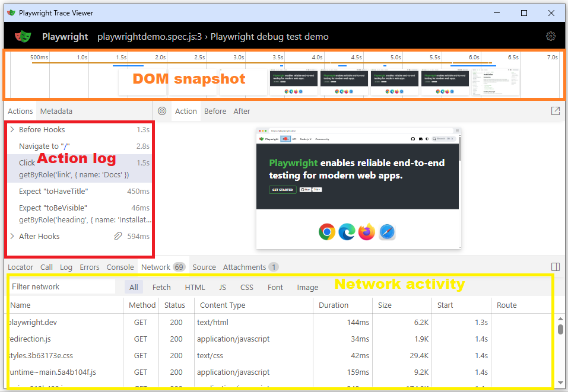
Task: Select the All network filter
Action: [x=134, y=287]
